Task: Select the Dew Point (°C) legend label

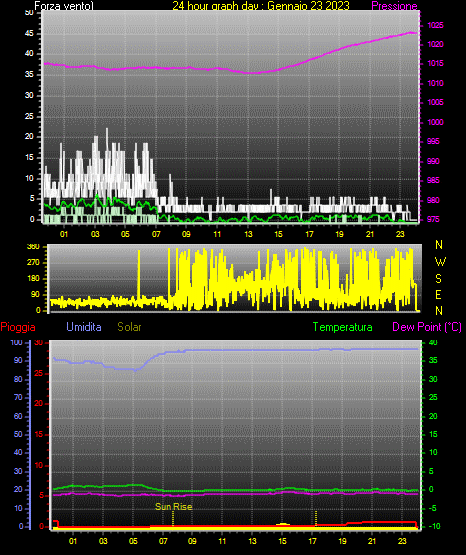Action: [x=427, y=327]
